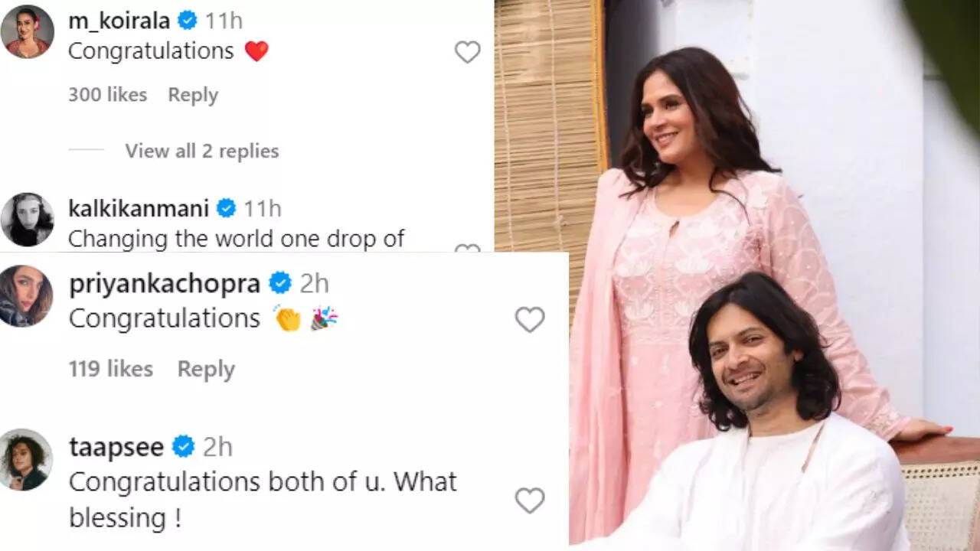
Task: Open kalkikanmani username link
Action: point(138,207)
